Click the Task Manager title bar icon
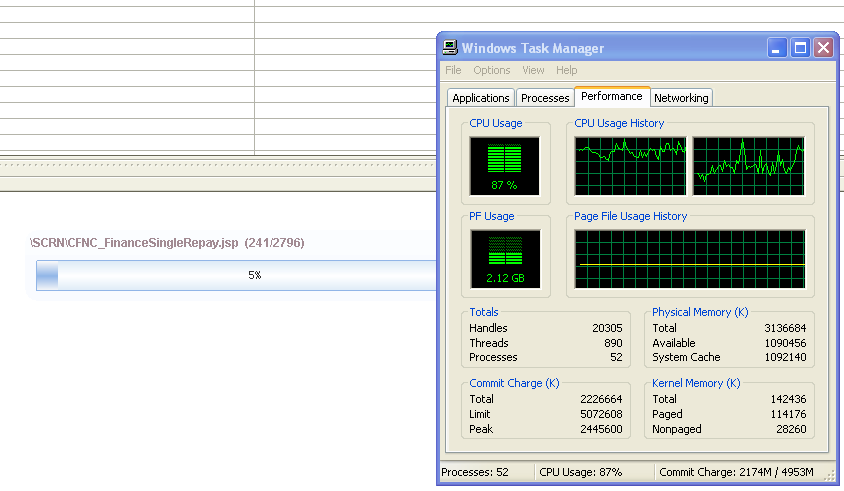The width and height of the screenshot is (844, 491). (x=450, y=47)
